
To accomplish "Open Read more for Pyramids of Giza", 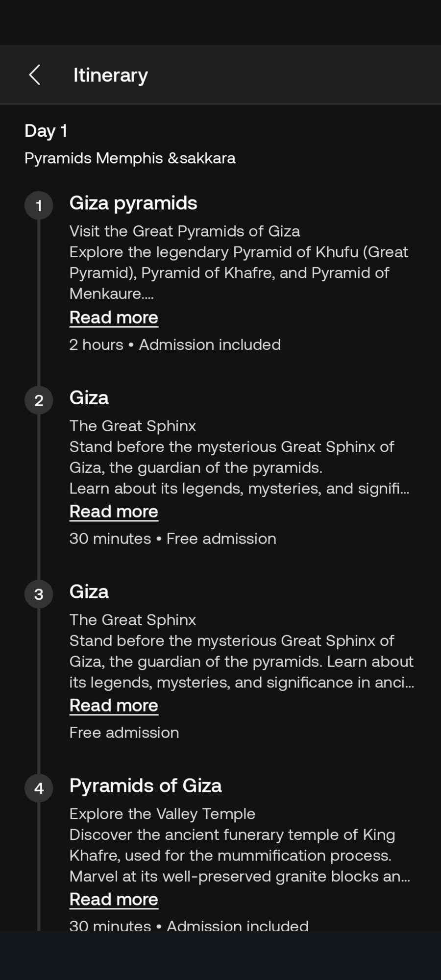I will pos(114,900).
